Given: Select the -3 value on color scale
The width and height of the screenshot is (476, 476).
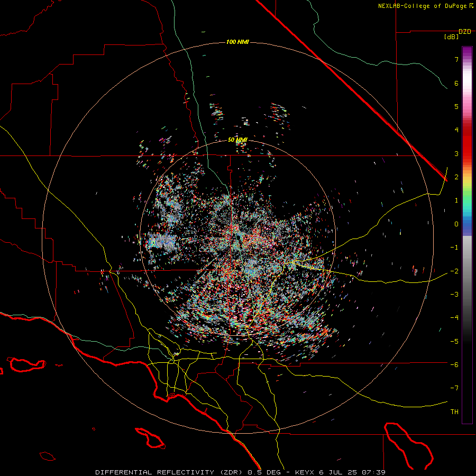Looking at the screenshot, I should point(454,295).
